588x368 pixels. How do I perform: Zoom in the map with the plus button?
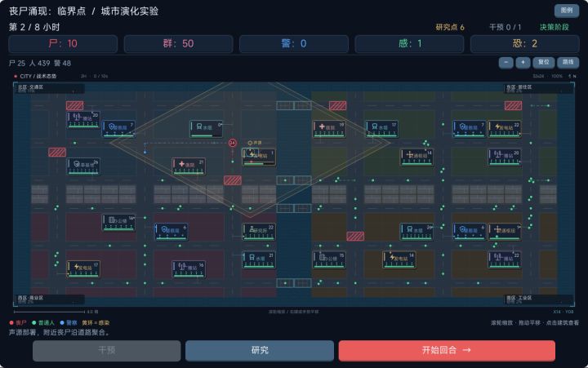[523, 62]
